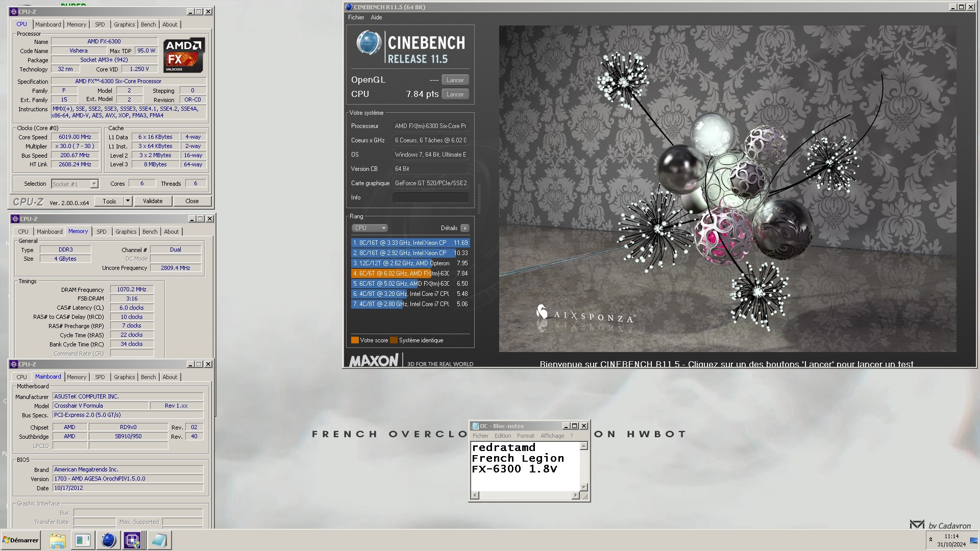Click the title bar icon of the CPU-Z window showing the Memory tab
Viewport: 980px width, 551px height.
click(x=15, y=219)
